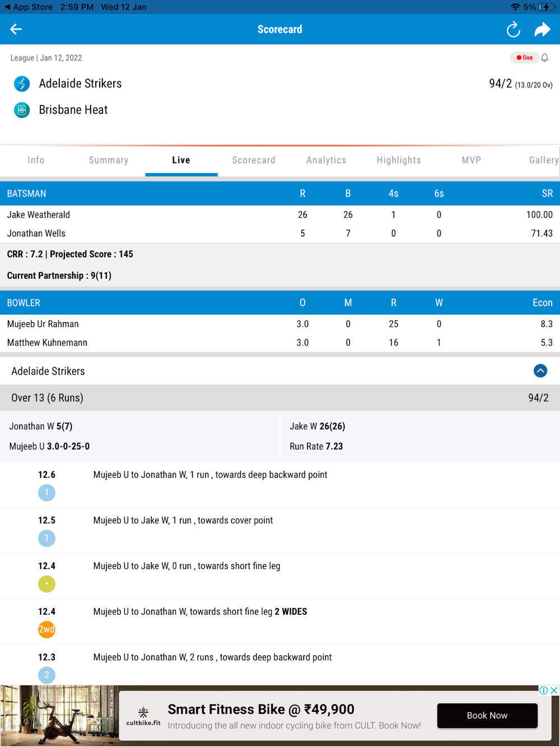Tap Jonathan W 5(7) summary text
Viewport: 560px width, 747px height.
pos(41,426)
